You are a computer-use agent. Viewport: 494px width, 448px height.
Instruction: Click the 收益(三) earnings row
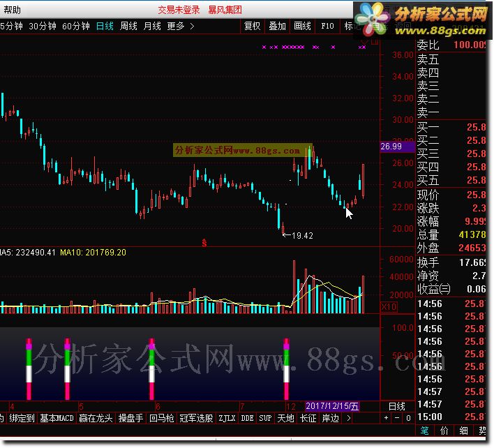tap(451, 289)
